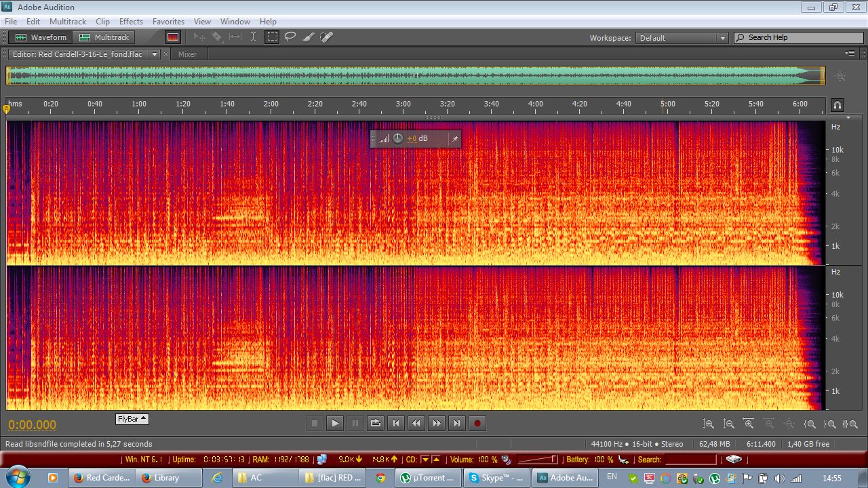Switch to Waveform view

[41, 37]
